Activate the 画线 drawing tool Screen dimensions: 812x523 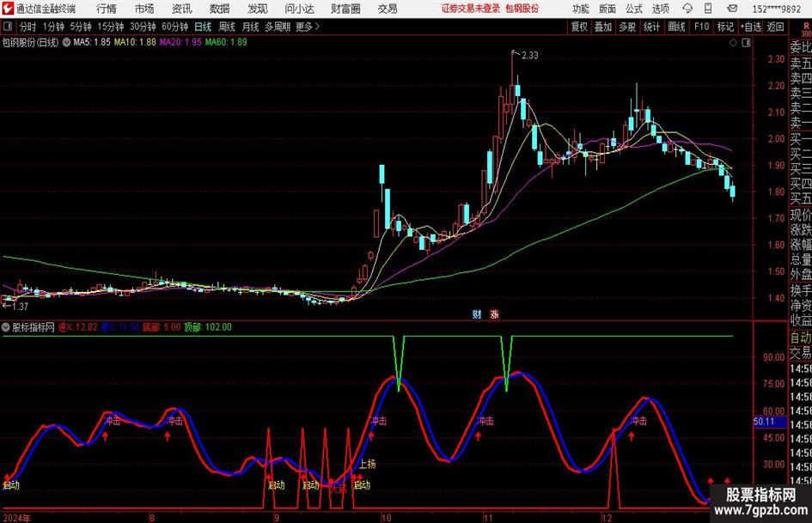pyautogui.click(x=676, y=27)
